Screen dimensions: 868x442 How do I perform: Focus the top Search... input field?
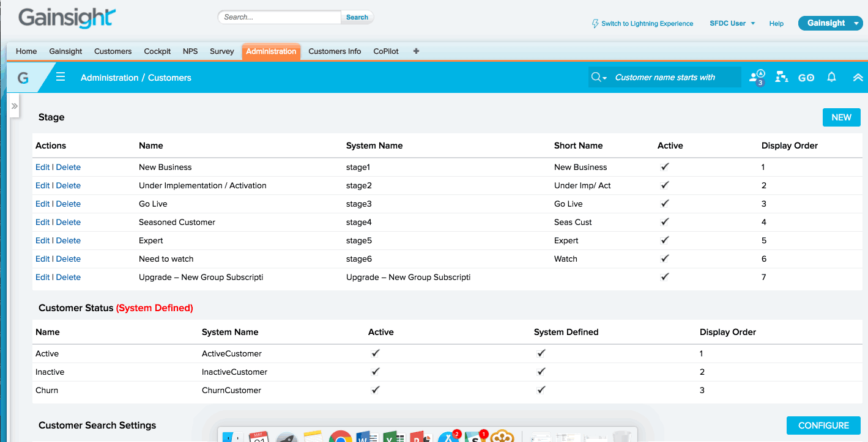pyautogui.click(x=280, y=17)
